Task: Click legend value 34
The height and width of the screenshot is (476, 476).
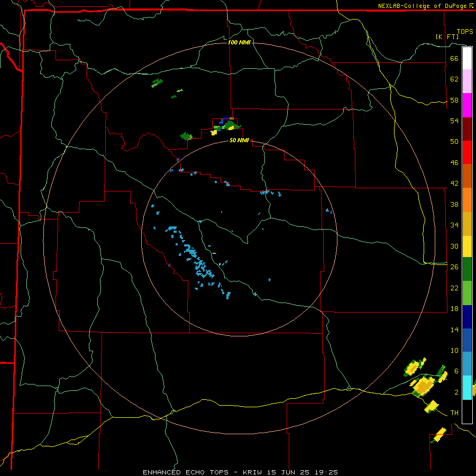Action: pos(454,225)
